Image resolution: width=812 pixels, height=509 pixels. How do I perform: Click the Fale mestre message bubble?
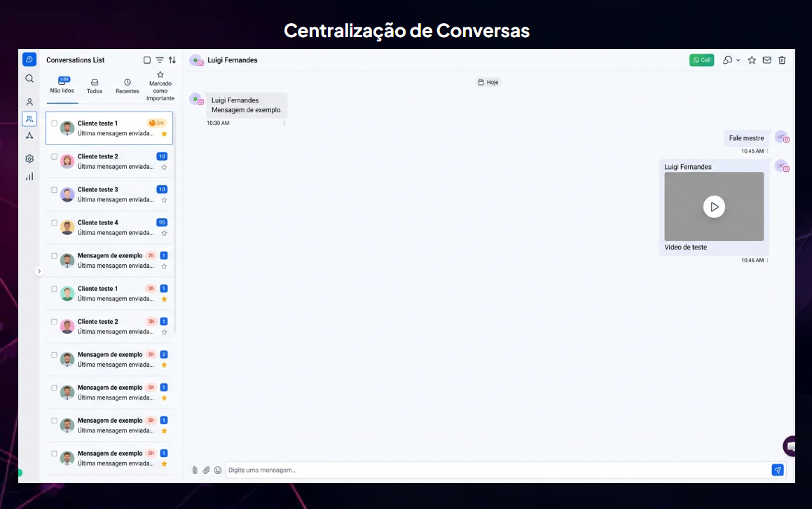[x=746, y=138]
